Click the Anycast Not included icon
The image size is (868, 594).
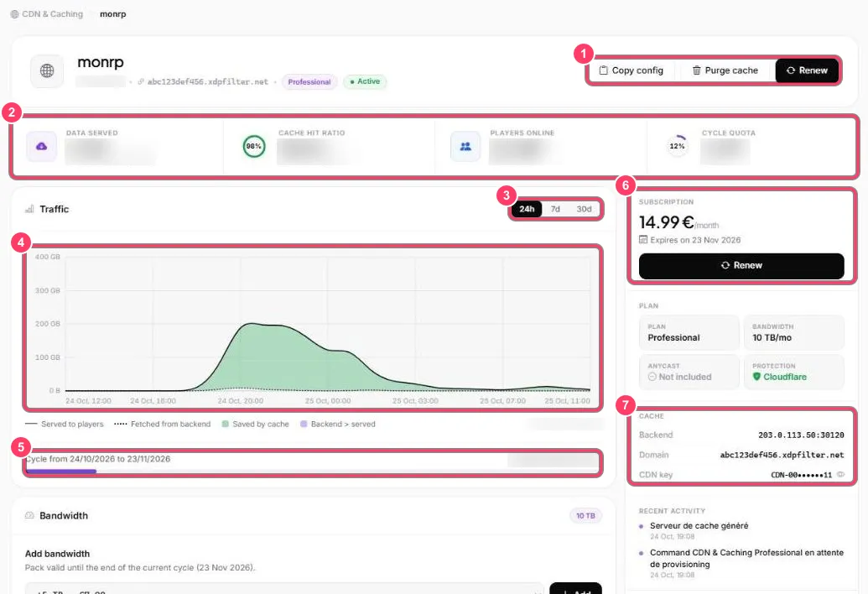tap(652, 377)
